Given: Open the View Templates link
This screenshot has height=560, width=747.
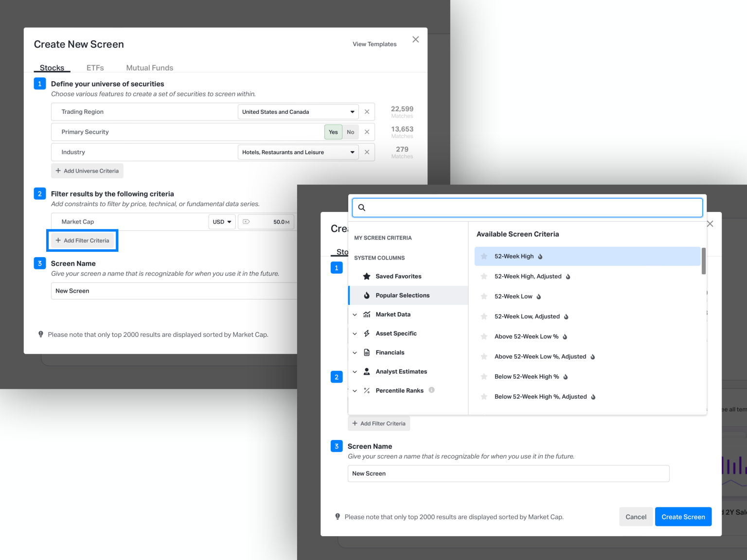Looking at the screenshot, I should tap(374, 44).
